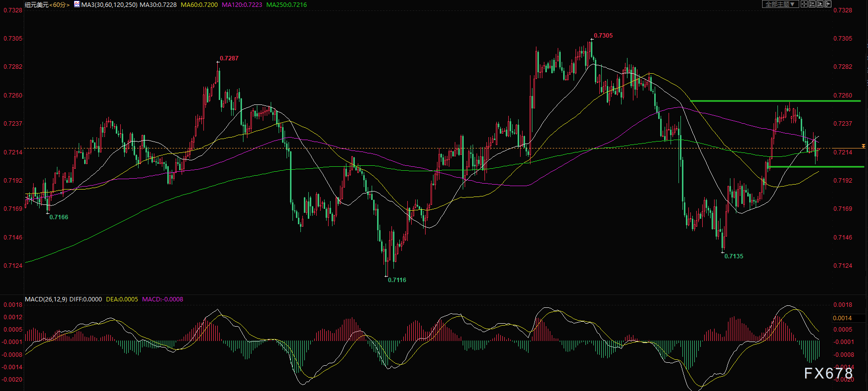Click the MA60:0.7200 value
The image size is (868, 391).
click(199, 4)
